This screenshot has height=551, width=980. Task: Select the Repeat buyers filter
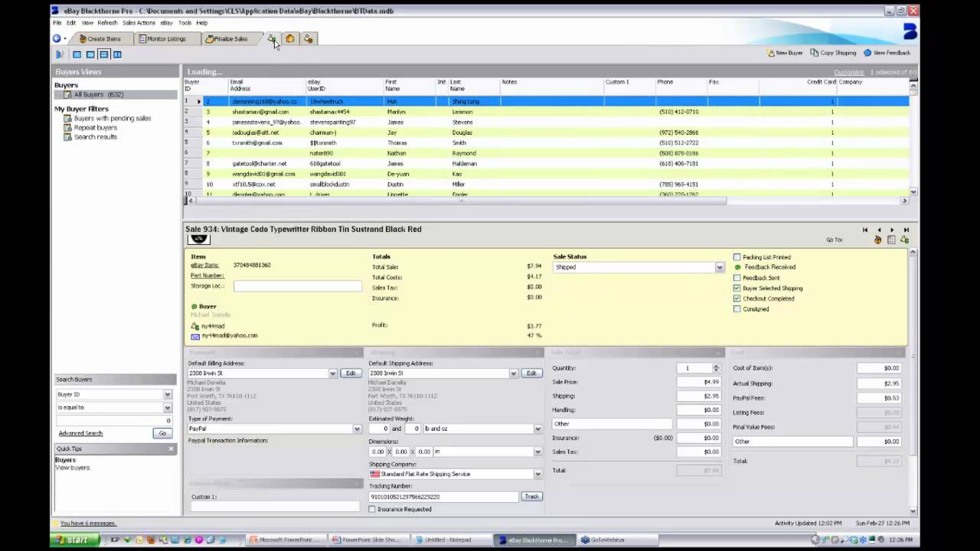pyautogui.click(x=95, y=128)
